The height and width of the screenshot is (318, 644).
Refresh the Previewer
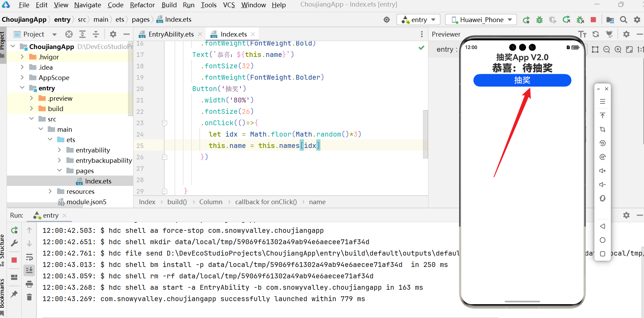[x=596, y=34]
